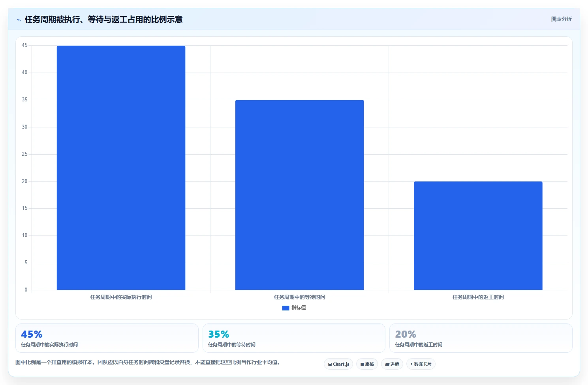Open the 20% data card
588x385 pixels.
(481, 338)
